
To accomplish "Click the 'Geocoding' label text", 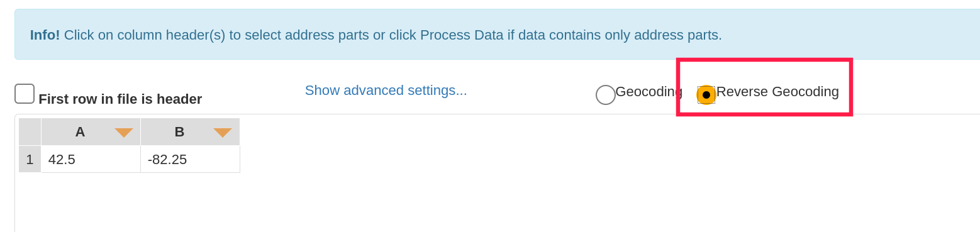I will pyautogui.click(x=649, y=92).
